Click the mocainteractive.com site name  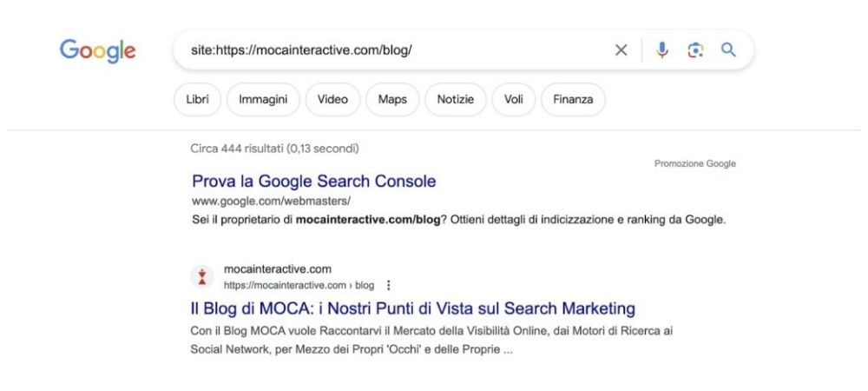[278, 269]
